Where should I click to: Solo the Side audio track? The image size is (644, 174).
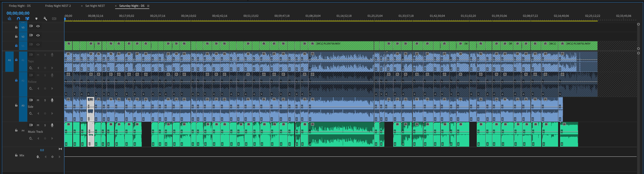[x=45, y=100]
